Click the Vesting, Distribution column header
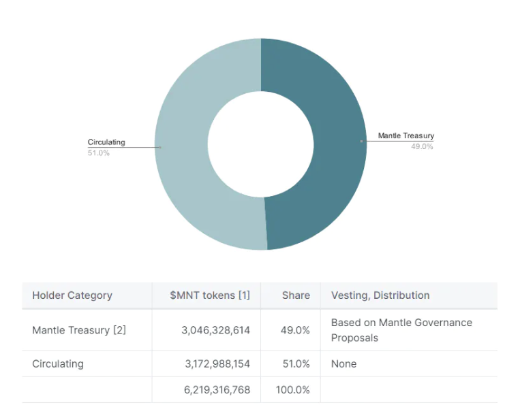Image resolution: width=520 pixels, height=420 pixels. pyautogui.click(x=380, y=295)
